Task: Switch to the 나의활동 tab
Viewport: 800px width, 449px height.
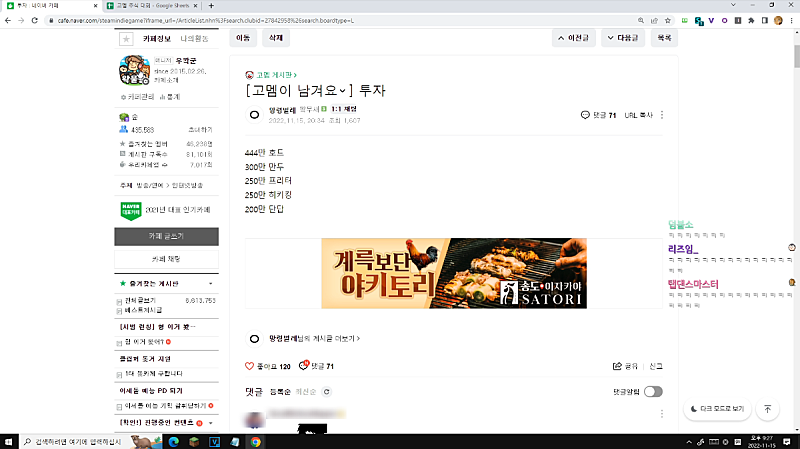Action: (x=194, y=39)
